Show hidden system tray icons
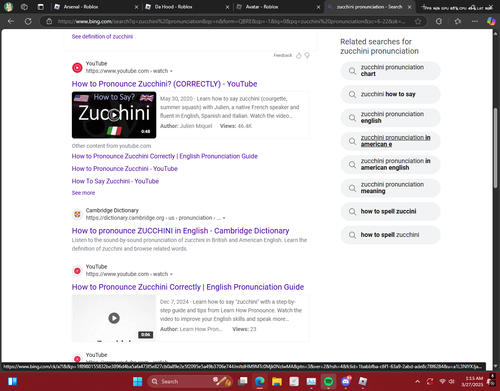 417,381
